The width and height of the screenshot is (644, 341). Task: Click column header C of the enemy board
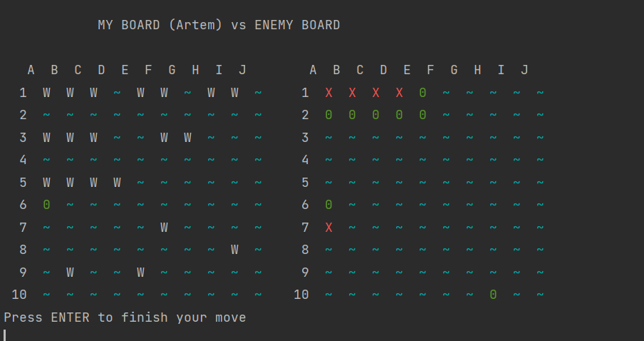pos(360,70)
